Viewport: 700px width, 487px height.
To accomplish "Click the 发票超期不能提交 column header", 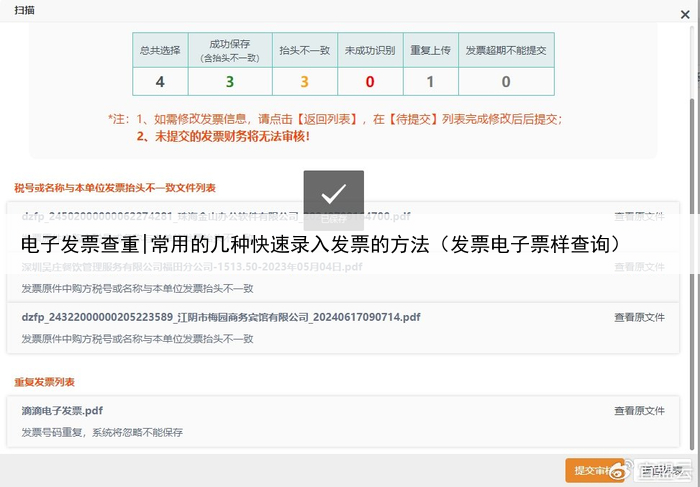I will (x=505, y=49).
